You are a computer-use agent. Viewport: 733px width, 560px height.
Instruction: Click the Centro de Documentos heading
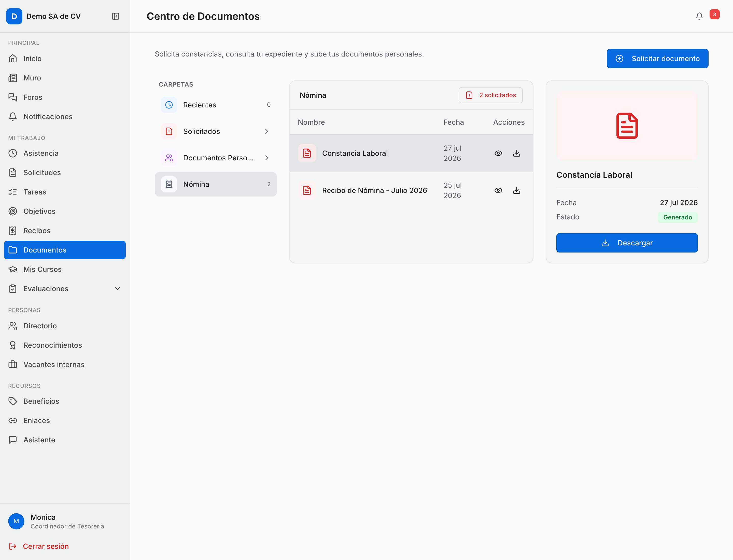click(203, 16)
